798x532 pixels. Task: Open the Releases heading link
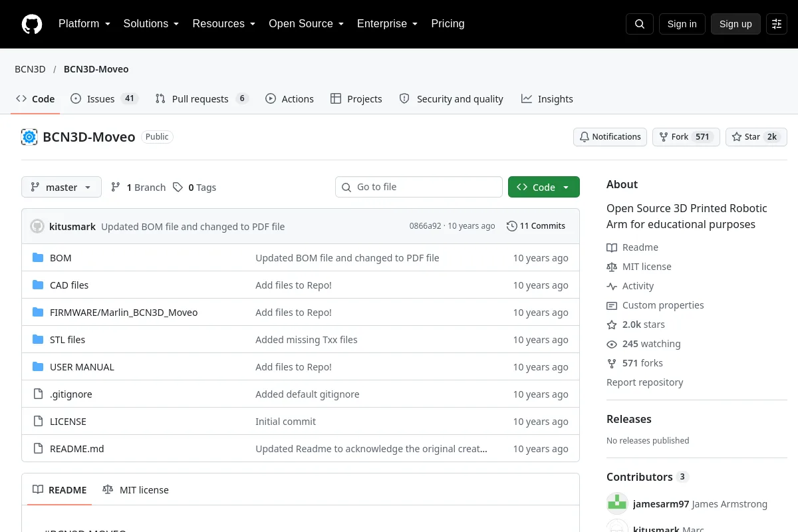[x=629, y=419]
